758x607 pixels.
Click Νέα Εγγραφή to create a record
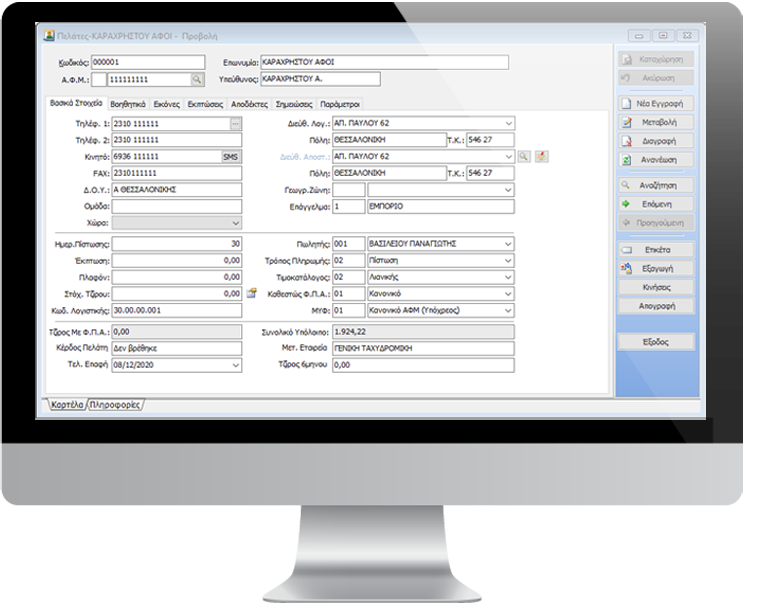pos(655,103)
